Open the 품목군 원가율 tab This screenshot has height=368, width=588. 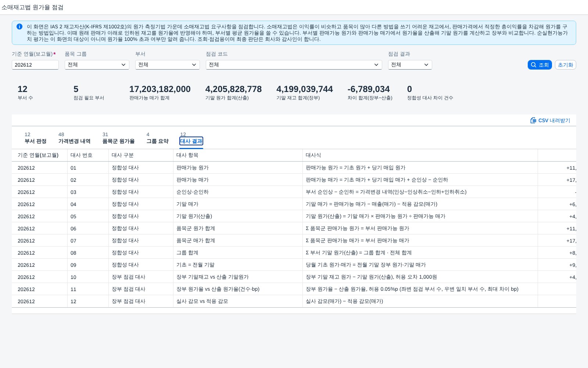click(118, 141)
